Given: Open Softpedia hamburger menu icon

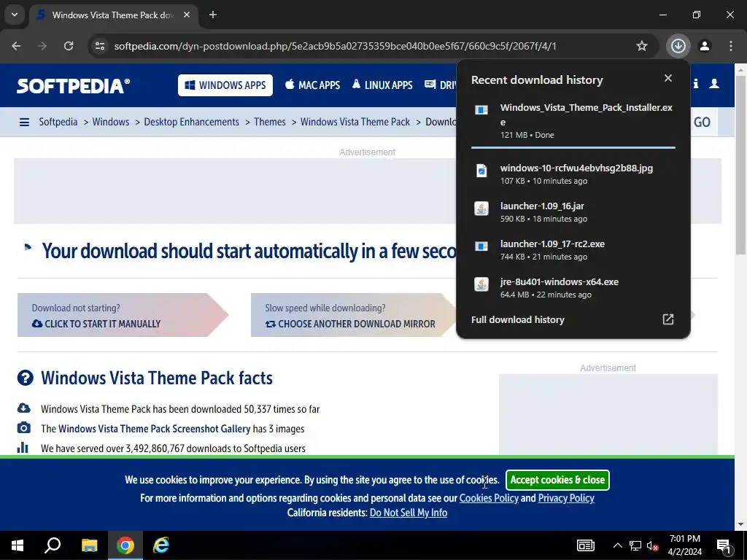Looking at the screenshot, I should point(24,122).
